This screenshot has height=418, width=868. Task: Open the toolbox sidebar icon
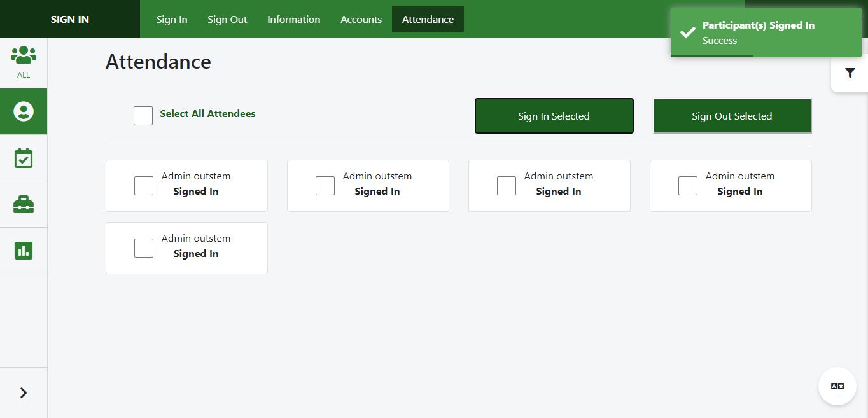click(x=24, y=204)
